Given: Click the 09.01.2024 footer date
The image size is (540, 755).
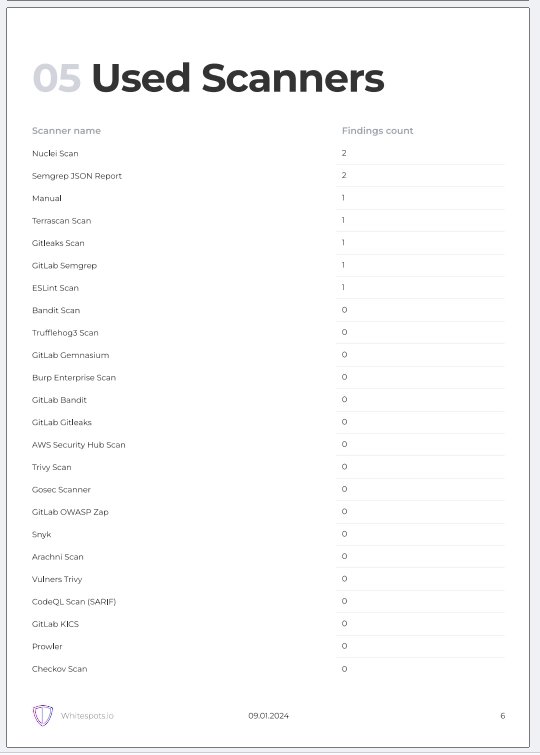Looking at the screenshot, I should coord(268,716).
